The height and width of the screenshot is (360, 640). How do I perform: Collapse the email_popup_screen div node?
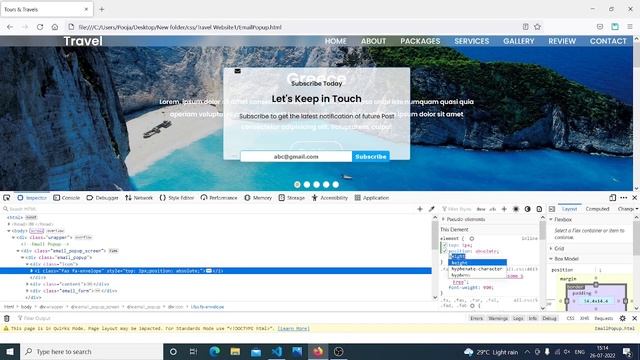[18, 251]
